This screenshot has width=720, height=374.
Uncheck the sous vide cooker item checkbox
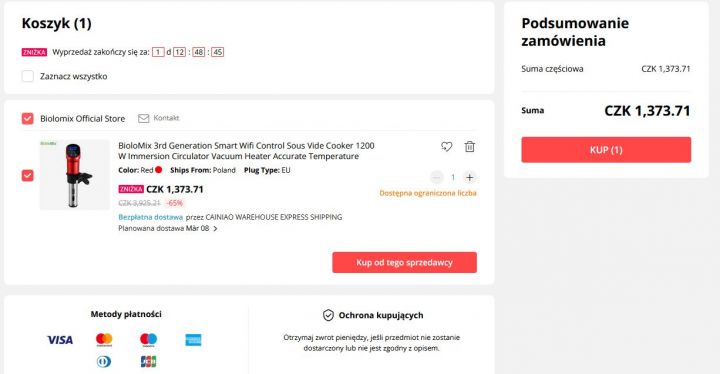[x=28, y=176]
